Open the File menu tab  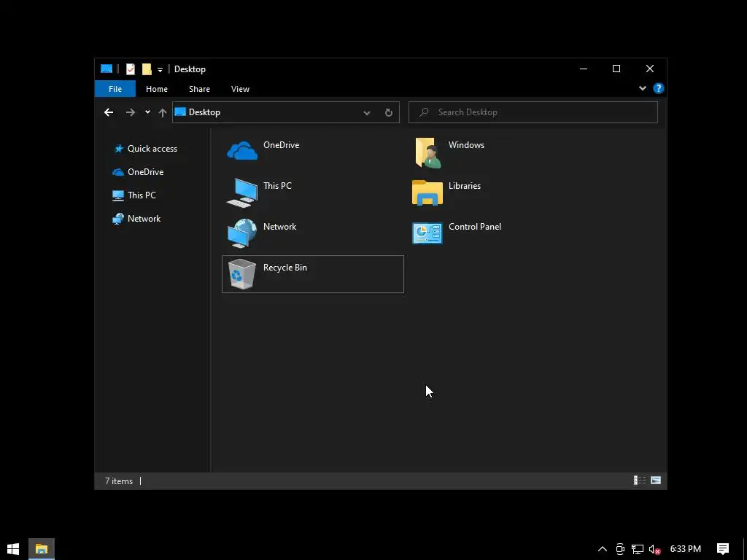(115, 89)
